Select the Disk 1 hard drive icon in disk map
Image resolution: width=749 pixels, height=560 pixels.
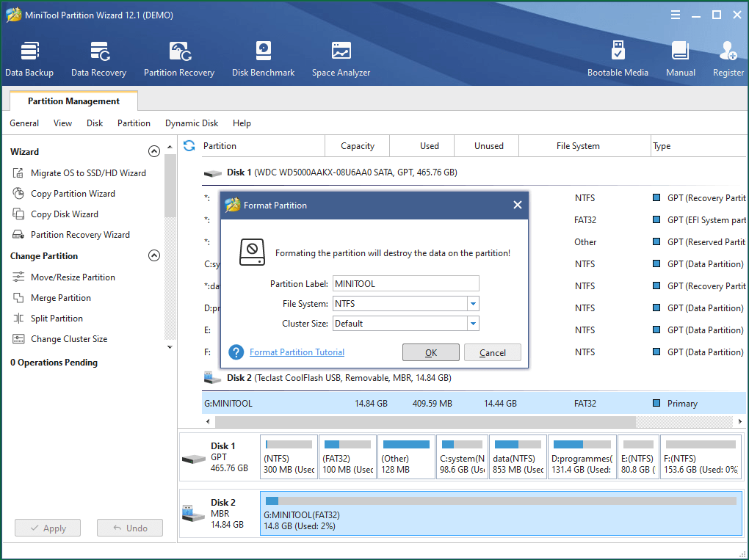[193, 459]
